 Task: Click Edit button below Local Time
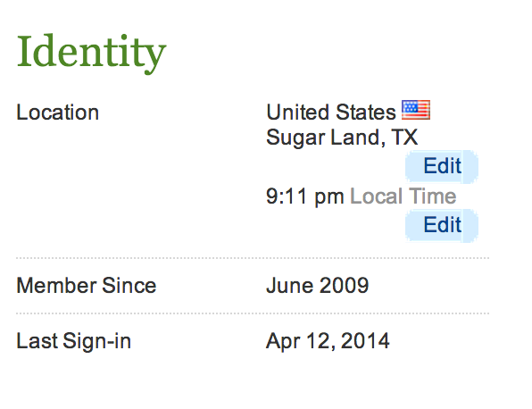point(442,225)
